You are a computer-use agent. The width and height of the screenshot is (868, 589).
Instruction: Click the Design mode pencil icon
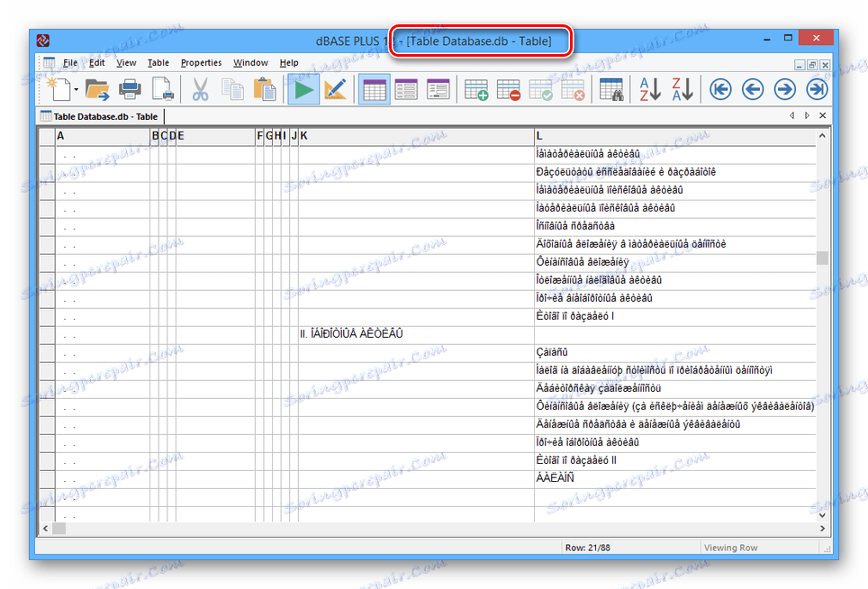tap(336, 89)
